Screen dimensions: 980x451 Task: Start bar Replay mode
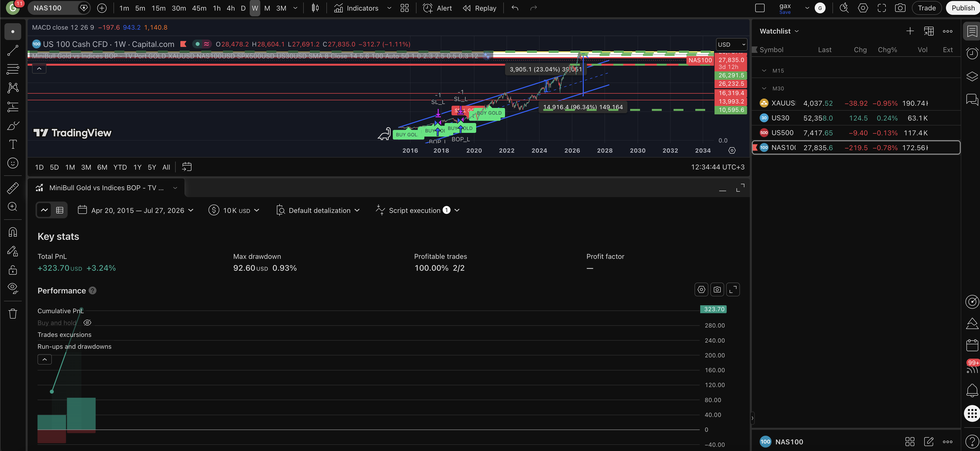tap(479, 8)
